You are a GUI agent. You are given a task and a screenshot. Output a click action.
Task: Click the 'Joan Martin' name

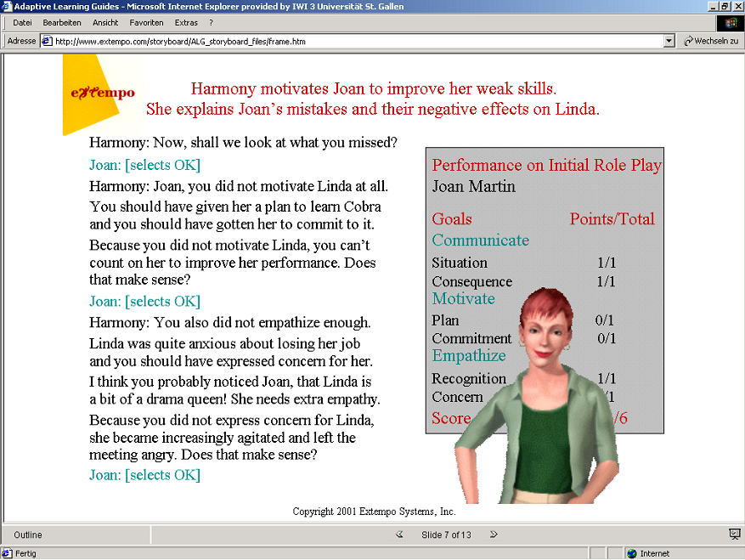click(474, 186)
